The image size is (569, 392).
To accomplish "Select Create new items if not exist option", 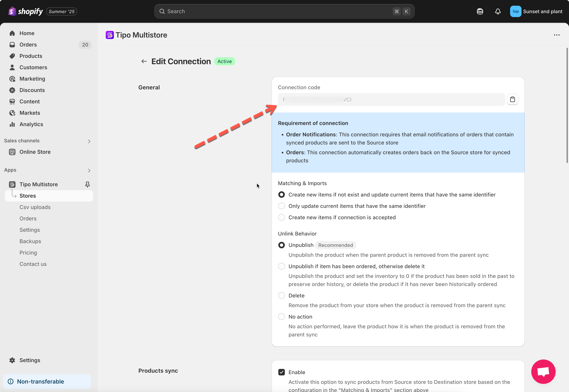I will pos(281,195).
